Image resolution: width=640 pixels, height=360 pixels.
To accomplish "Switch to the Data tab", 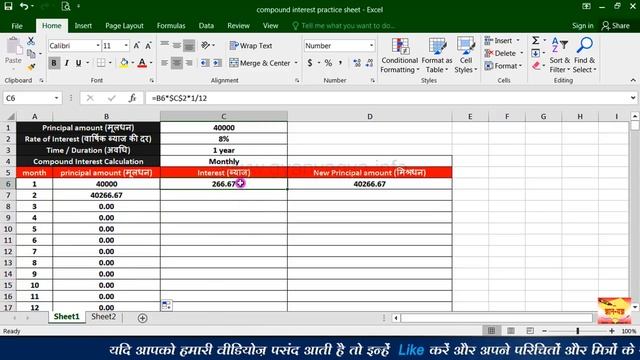I will 206,26.
